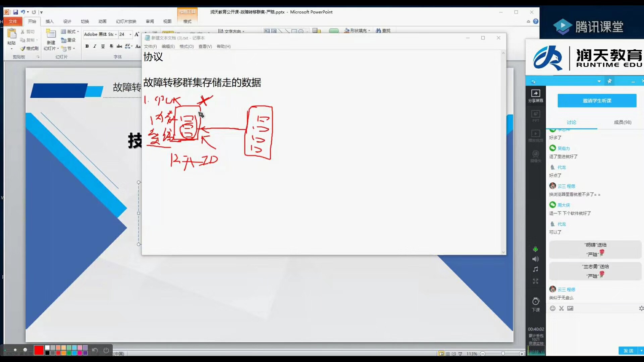Expand the send button dropdown arrow
This screenshot has height=362, width=644.
641,351
